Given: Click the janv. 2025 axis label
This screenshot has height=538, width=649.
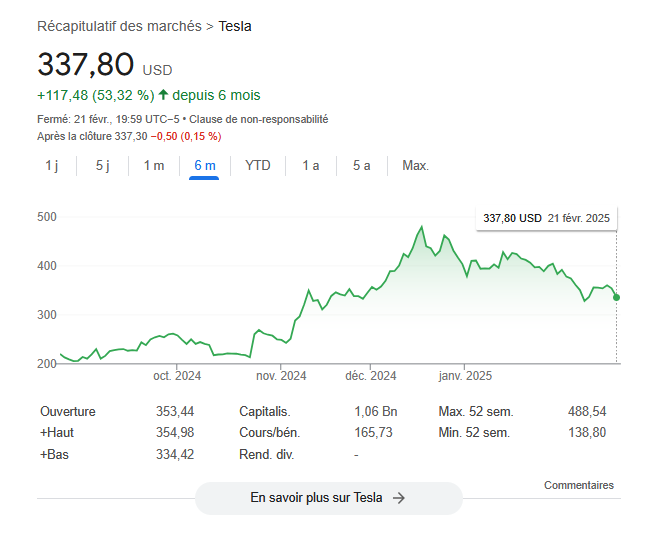Looking at the screenshot, I should click(x=465, y=376).
